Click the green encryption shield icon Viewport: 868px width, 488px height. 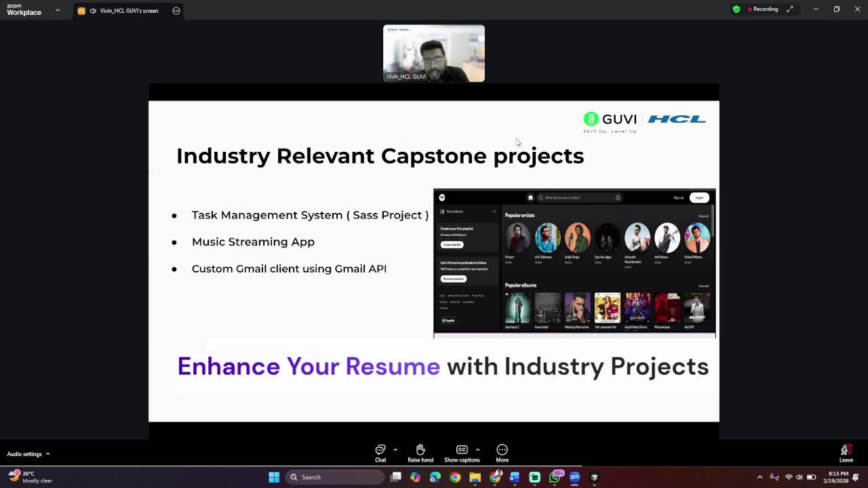click(736, 9)
